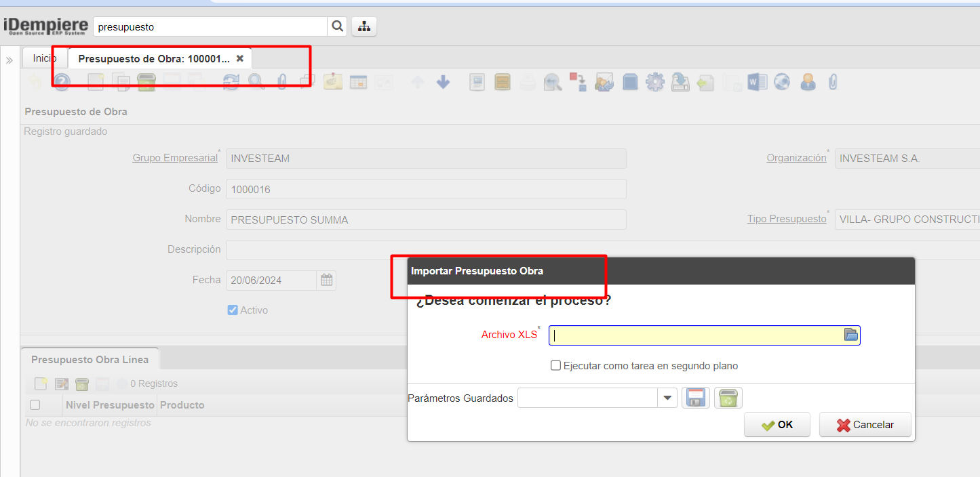
Task: Tick the select-all checkbox in the lines grid header
Action: (x=35, y=405)
